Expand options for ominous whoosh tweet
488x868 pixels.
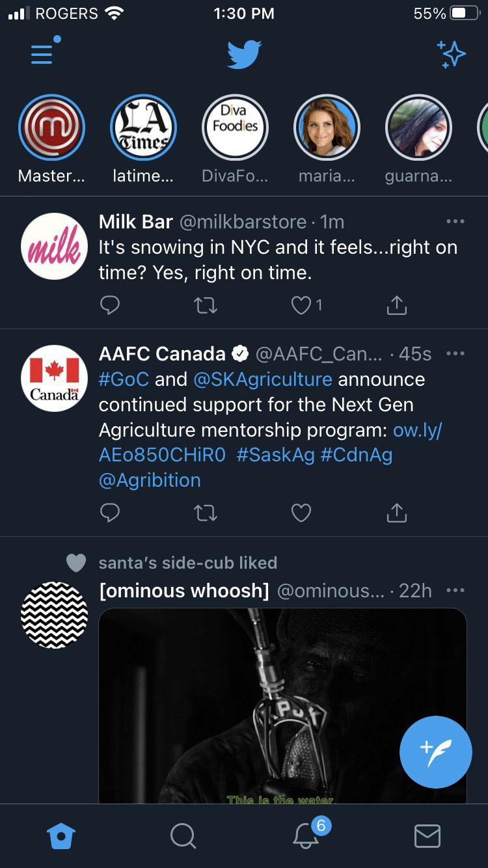point(455,590)
